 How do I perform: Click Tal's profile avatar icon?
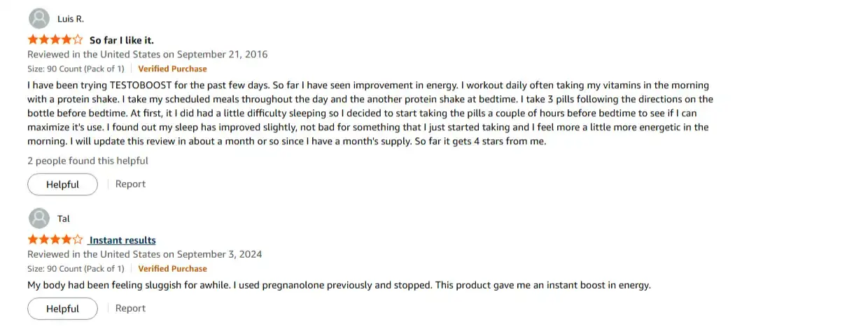coord(40,218)
